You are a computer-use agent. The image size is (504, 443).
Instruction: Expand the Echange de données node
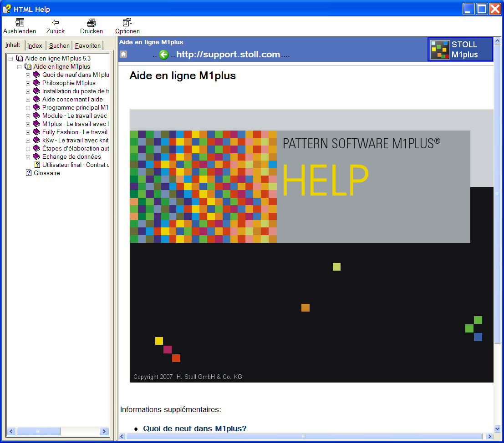coord(28,157)
